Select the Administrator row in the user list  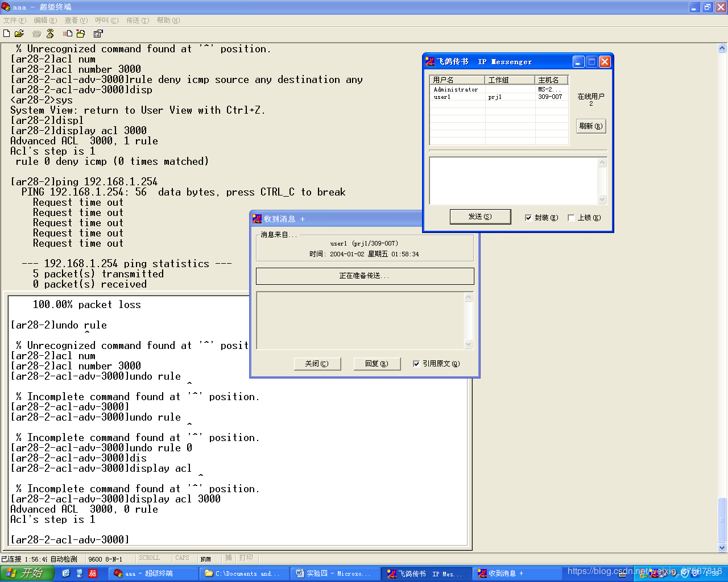click(x=499, y=89)
